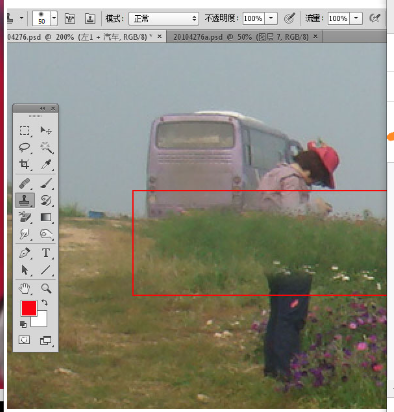The width and height of the screenshot is (394, 412).
Task: Close the 04276.psd document tab
Action: [x=160, y=36]
